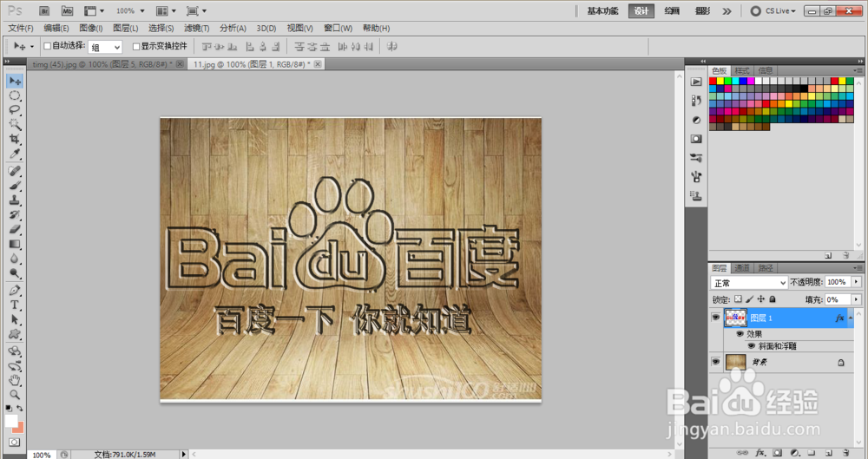Select the Horizontal Type tool
This screenshot has width=868, height=459.
tap(15, 305)
